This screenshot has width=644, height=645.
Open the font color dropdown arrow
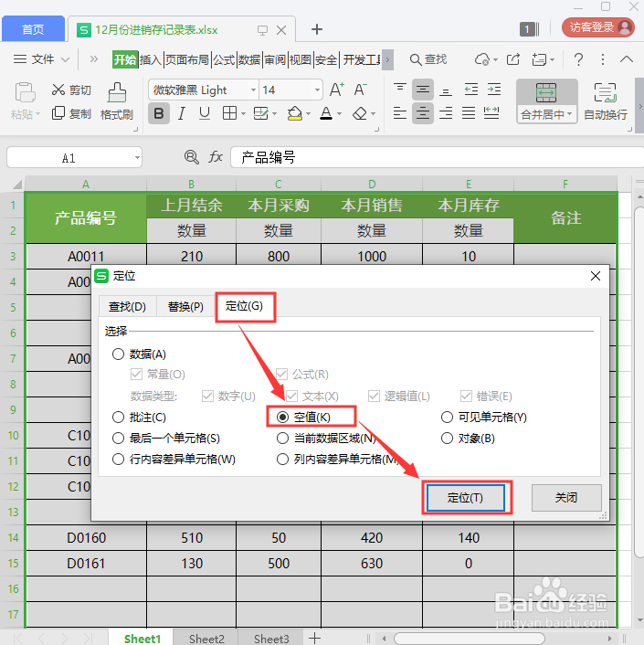coord(339,113)
